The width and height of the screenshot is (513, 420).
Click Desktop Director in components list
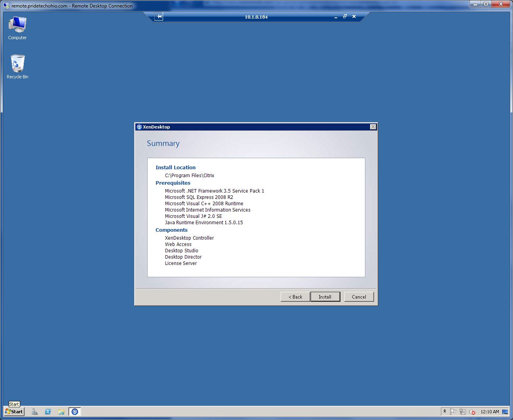[x=183, y=257]
